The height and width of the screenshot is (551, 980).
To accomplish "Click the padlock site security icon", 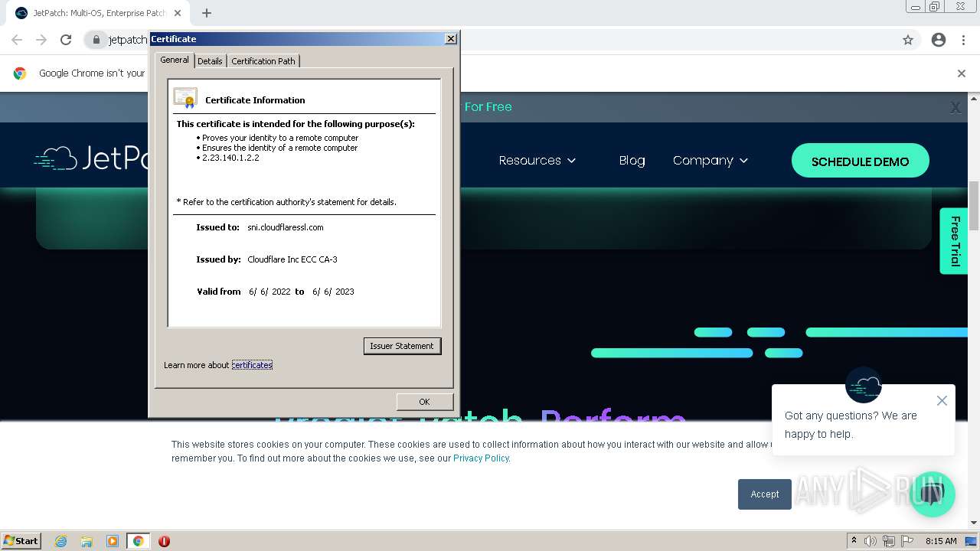I will coord(96,40).
